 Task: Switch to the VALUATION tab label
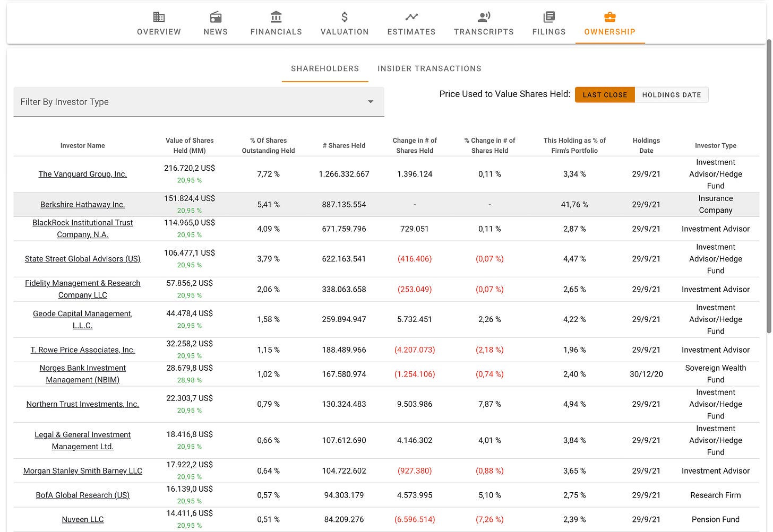pyautogui.click(x=345, y=32)
